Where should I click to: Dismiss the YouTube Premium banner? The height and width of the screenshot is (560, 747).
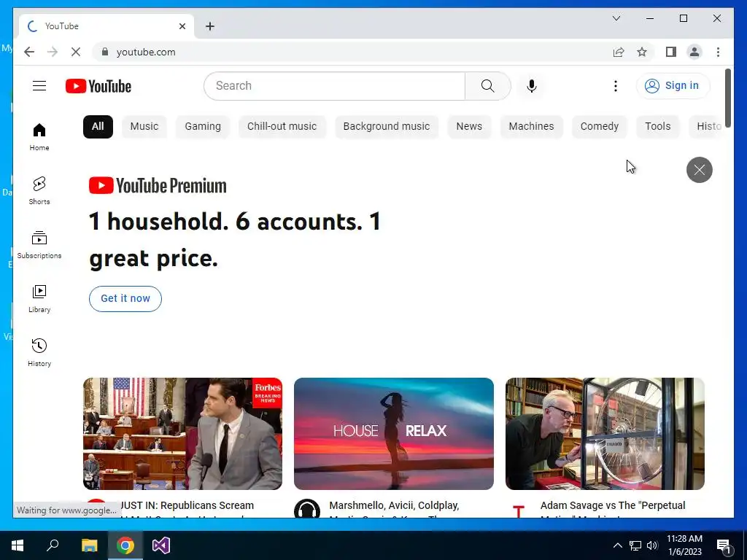700,169
